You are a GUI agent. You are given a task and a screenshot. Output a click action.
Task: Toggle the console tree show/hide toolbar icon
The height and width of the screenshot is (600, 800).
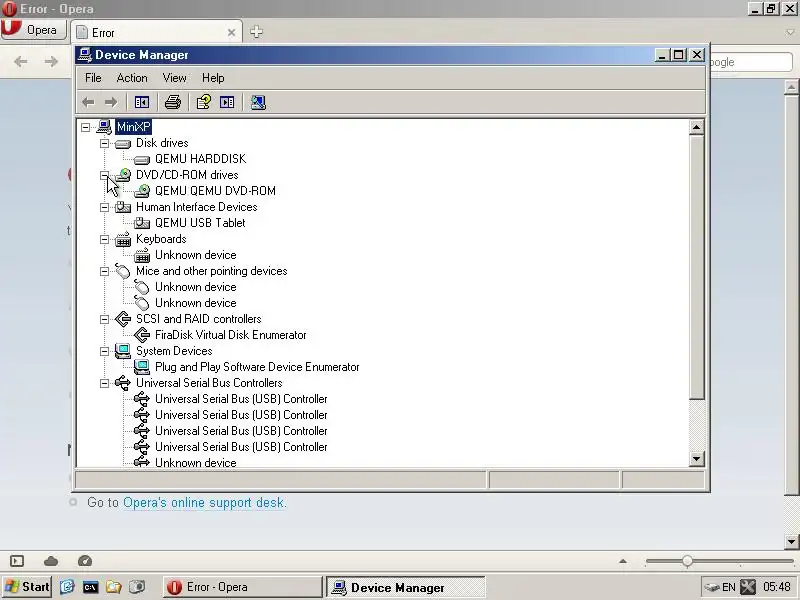point(142,103)
